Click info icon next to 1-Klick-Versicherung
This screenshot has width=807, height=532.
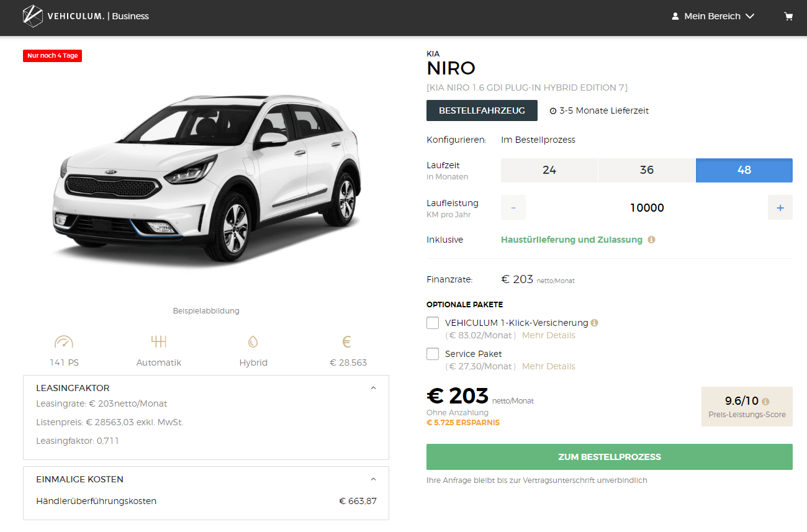pos(595,323)
